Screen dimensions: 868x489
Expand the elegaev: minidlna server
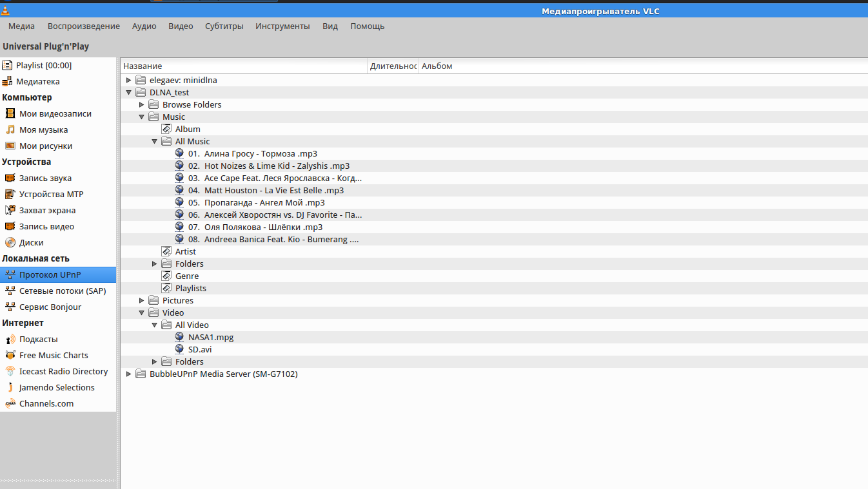(129, 80)
